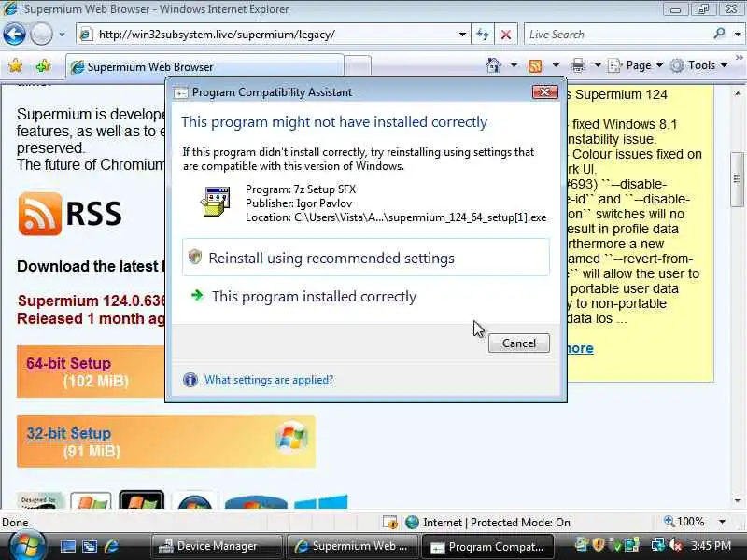Expand the command bar overflow chevron

click(739, 58)
